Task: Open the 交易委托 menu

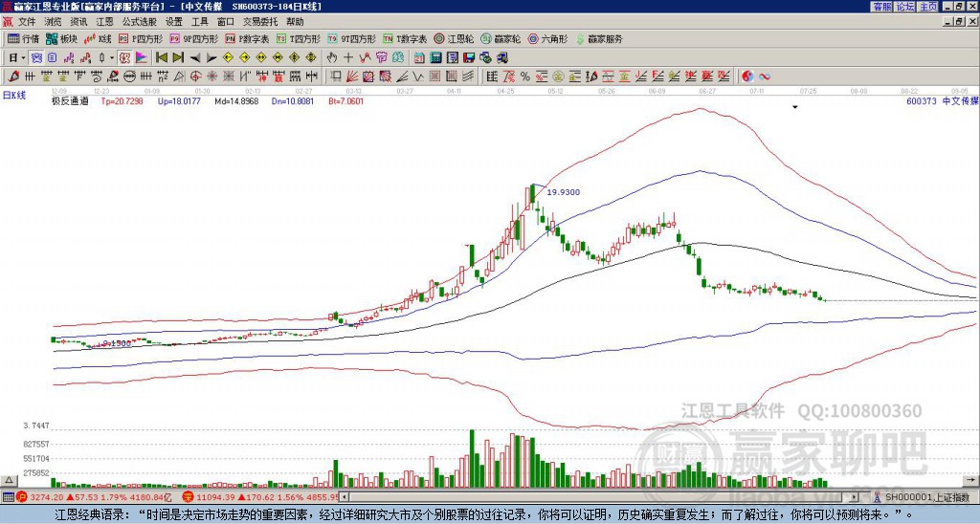Action: coord(260,22)
